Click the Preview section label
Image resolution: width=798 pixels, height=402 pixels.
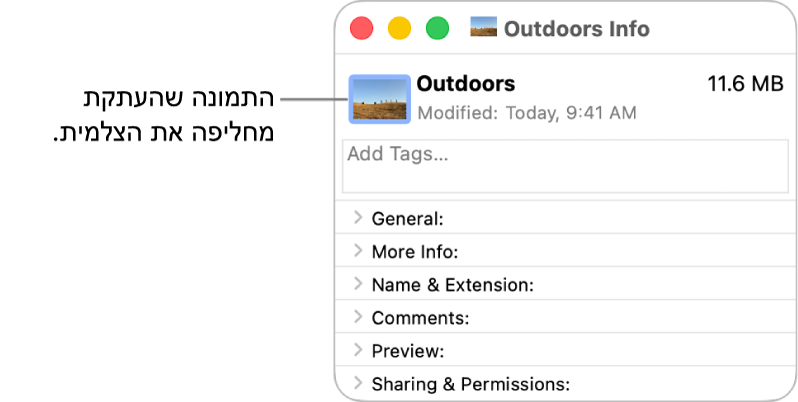click(x=407, y=351)
